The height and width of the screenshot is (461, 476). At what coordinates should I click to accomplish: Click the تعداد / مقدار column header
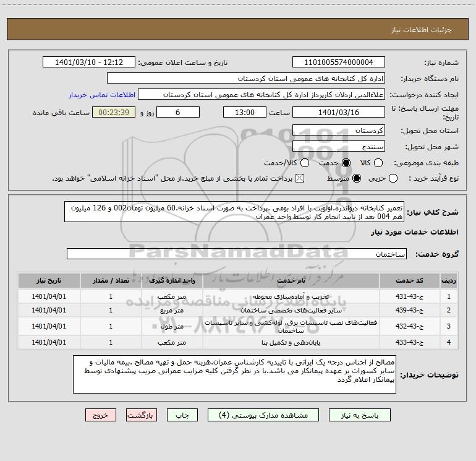111,280
